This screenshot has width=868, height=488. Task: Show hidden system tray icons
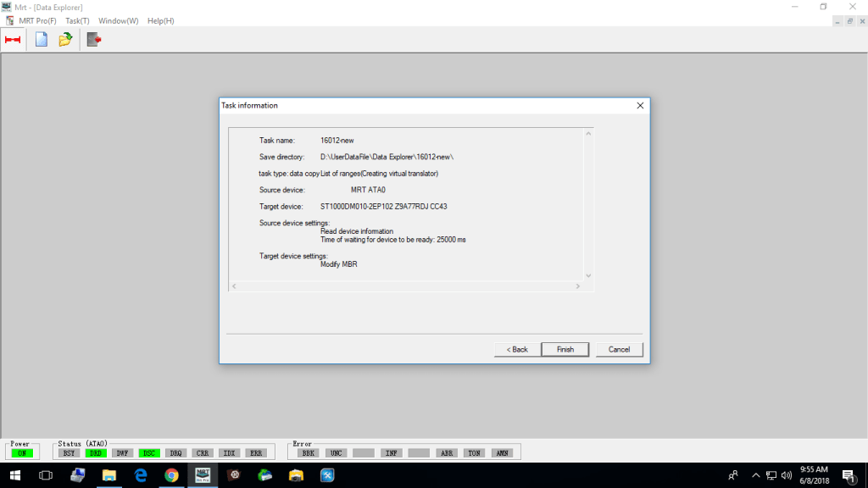pyautogui.click(x=755, y=475)
